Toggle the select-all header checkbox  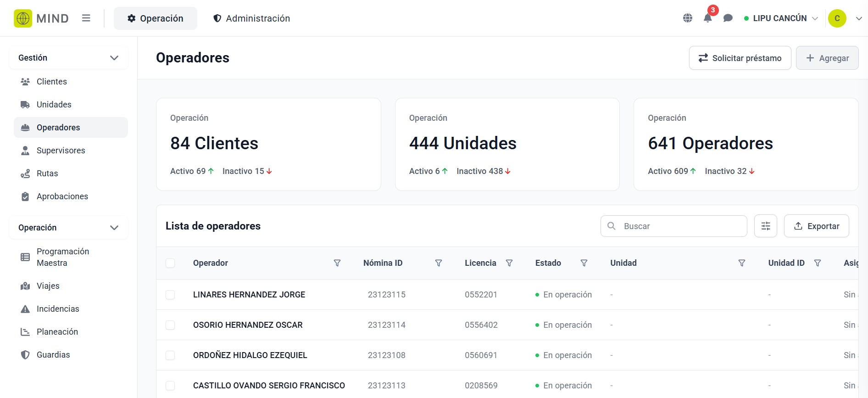(x=170, y=263)
